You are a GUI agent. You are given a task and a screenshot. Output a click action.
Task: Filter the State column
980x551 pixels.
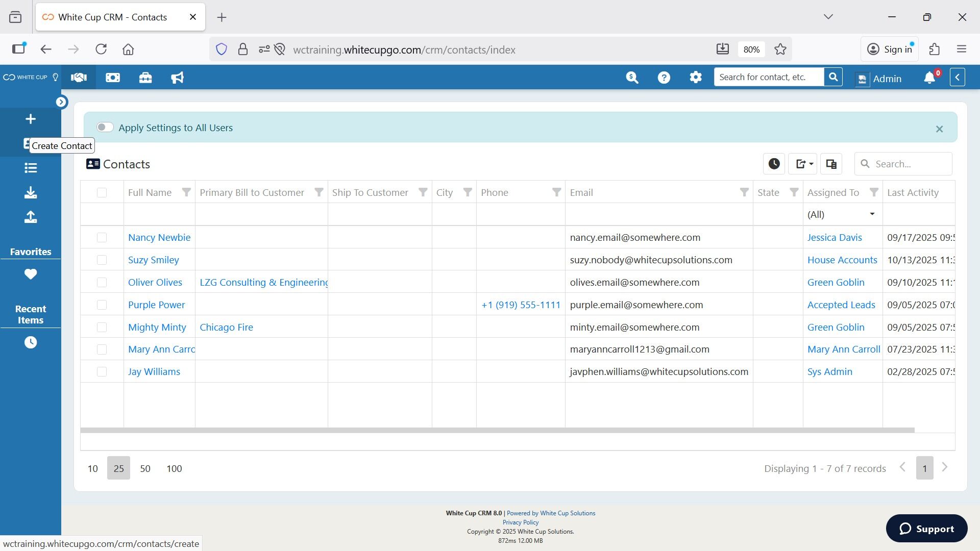pyautogui.click(x=794, y=192)
